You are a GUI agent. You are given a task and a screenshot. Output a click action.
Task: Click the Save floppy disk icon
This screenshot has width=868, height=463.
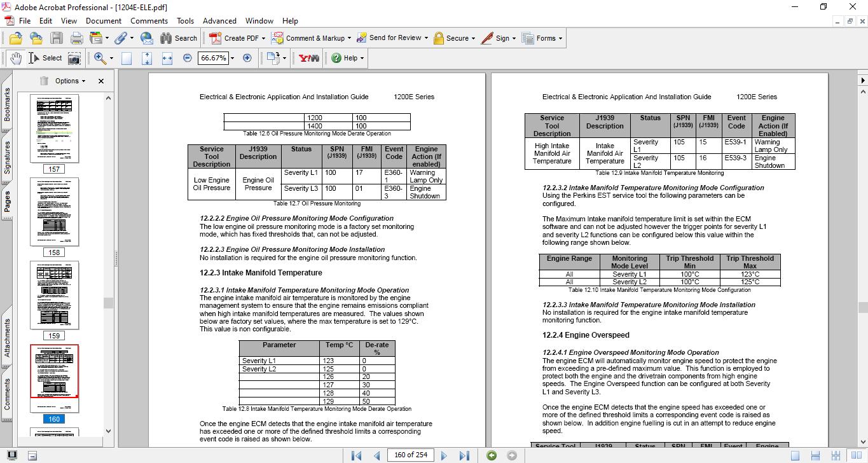(57, 38)
